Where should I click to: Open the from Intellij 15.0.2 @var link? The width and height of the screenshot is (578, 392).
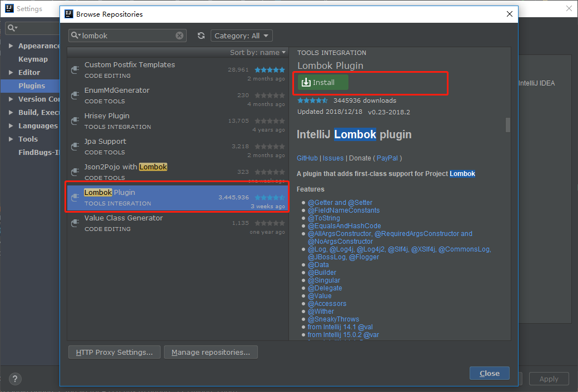coord(343,334)
